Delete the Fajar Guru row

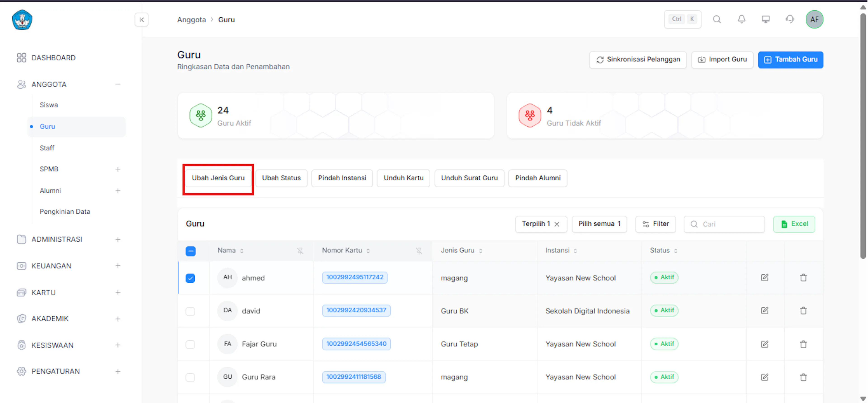tap(803, 344)
